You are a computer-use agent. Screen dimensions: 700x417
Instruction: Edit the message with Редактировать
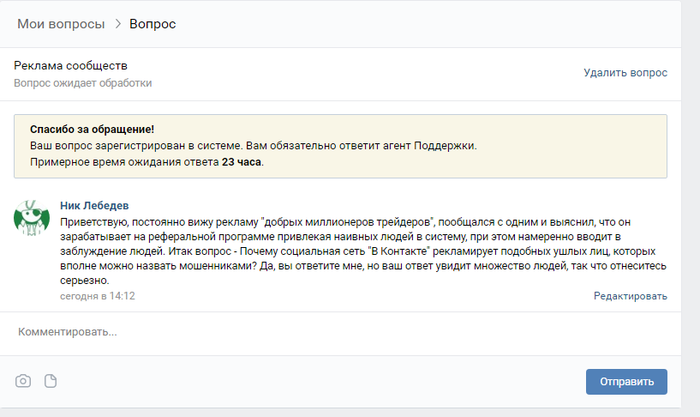click(630, 296)
